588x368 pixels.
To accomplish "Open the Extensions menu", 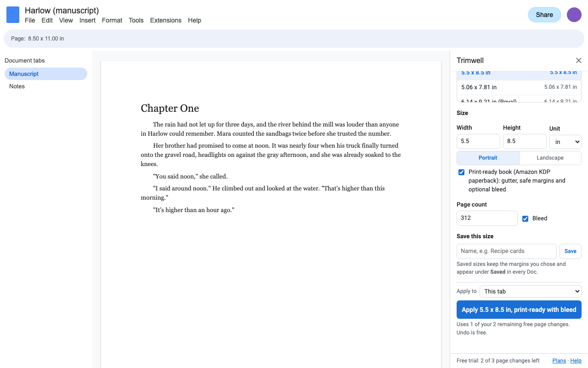I will pos(166,20).
